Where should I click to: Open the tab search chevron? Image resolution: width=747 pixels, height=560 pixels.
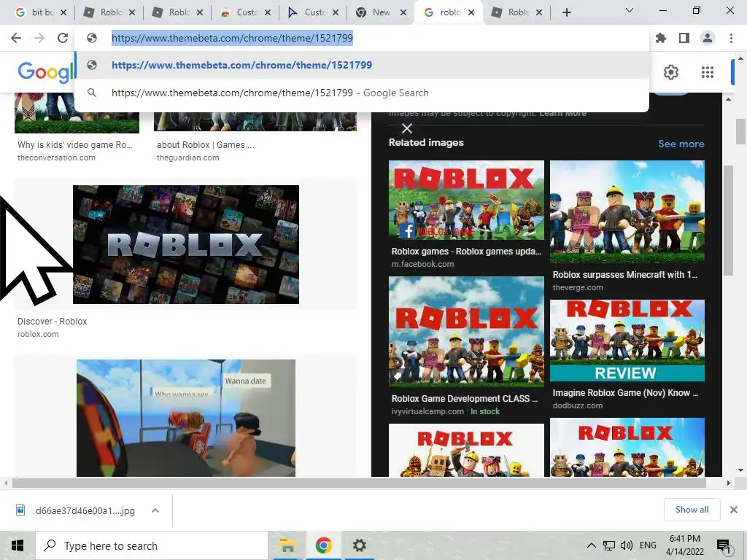click(x=630, y=10)
